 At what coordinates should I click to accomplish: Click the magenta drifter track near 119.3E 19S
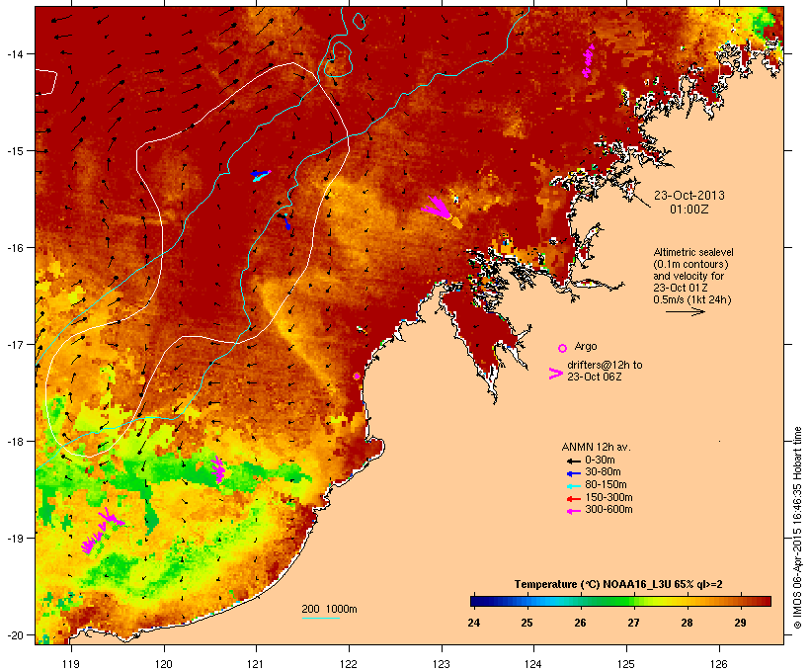coord(103,531)
